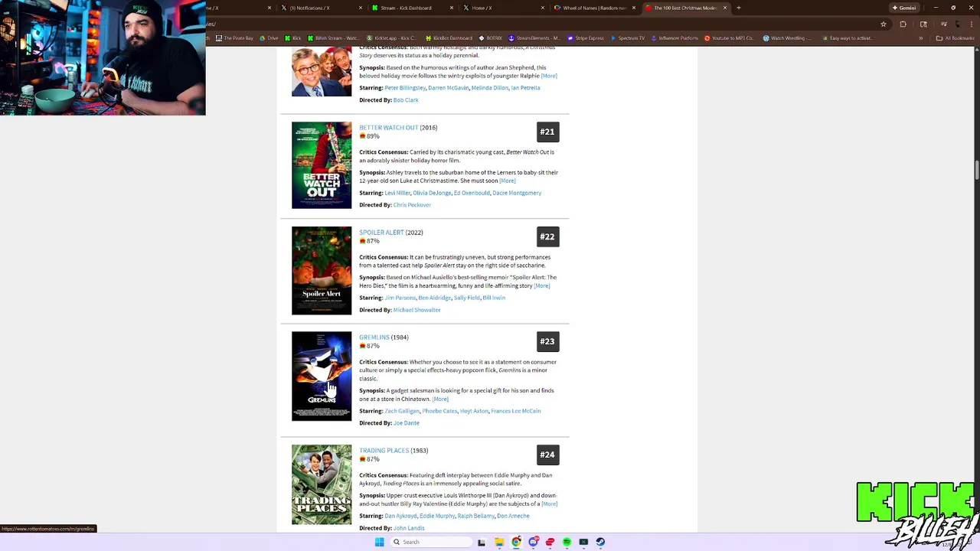Click the Spoiler Alert poster thumbnail
The image size is (980, 551).
pos(322,271)
